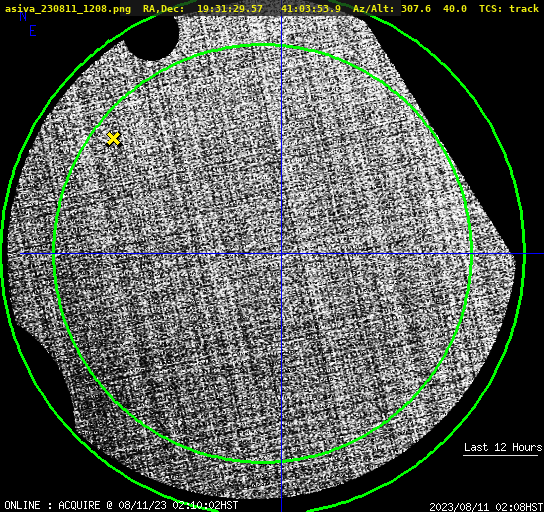Click the yellow X telescope pointing marker
The image size is (544, 512).
pos(113,138)
